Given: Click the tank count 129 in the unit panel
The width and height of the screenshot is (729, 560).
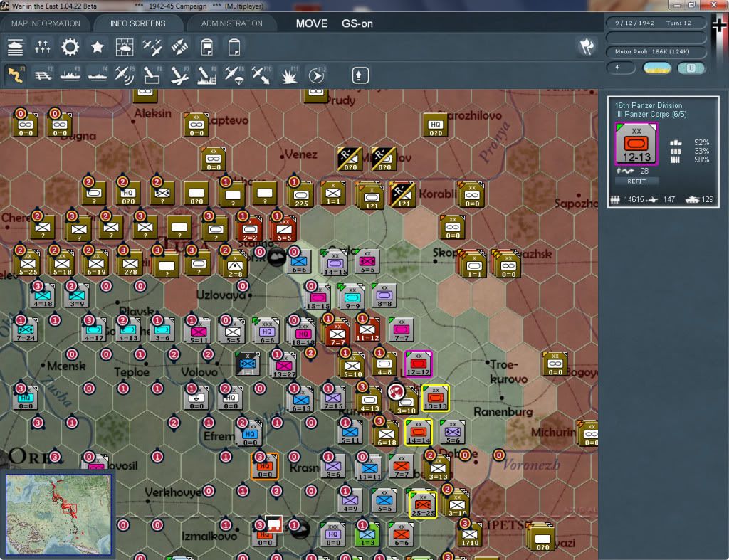Looking at the screenshot, I should point(707,199).
